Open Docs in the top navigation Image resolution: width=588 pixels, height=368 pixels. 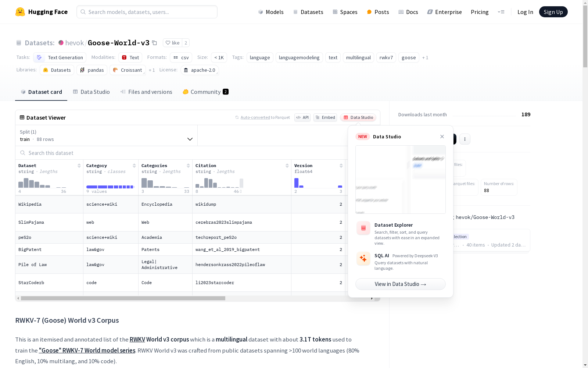(x=408, y=12)
